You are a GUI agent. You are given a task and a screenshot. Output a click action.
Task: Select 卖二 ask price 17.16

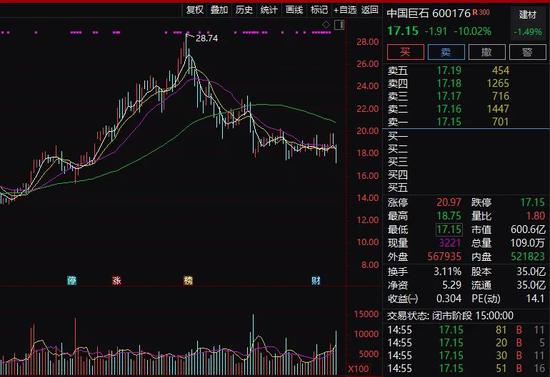(x=449, y=109)
